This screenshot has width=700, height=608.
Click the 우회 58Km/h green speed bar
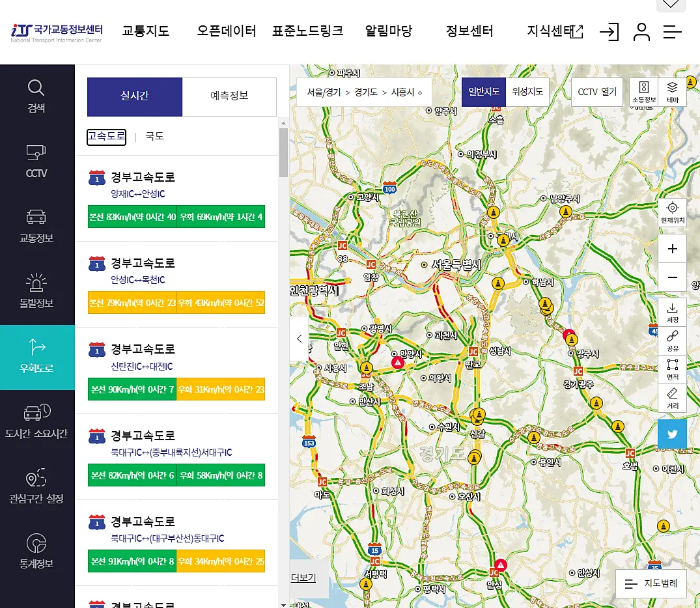coord(221,475)
